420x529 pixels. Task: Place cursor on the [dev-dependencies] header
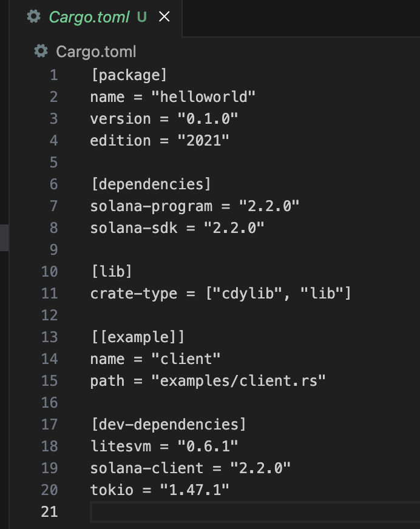(168, 425)
